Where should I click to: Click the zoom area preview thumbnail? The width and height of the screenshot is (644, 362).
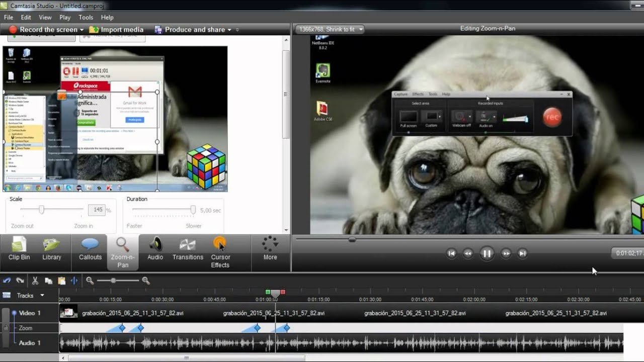[115, 119]
